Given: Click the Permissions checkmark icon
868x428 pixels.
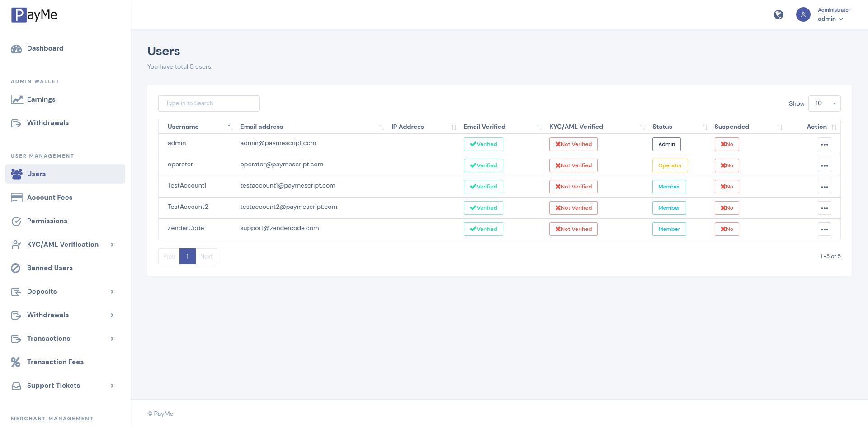Looking at the screenshot, I should (x=16, y=221).
